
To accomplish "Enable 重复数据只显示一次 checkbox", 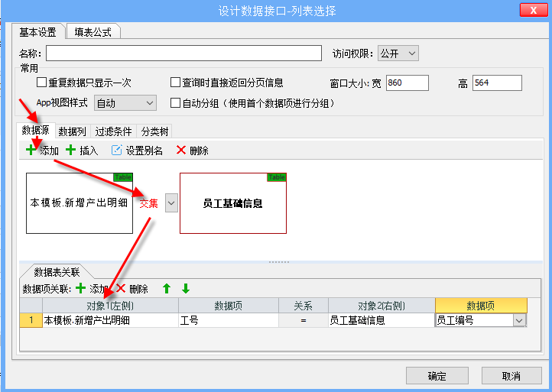I will coord(41,83).
